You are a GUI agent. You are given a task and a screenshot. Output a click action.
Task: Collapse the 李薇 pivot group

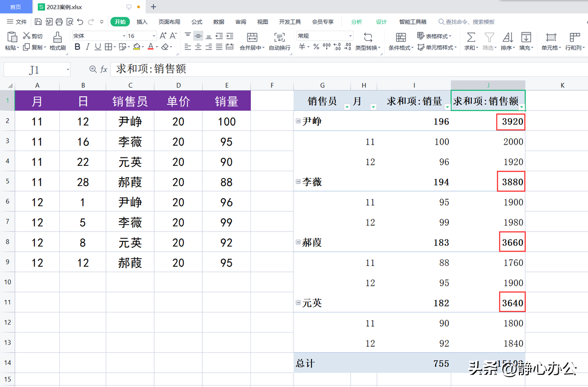(298, 181)
